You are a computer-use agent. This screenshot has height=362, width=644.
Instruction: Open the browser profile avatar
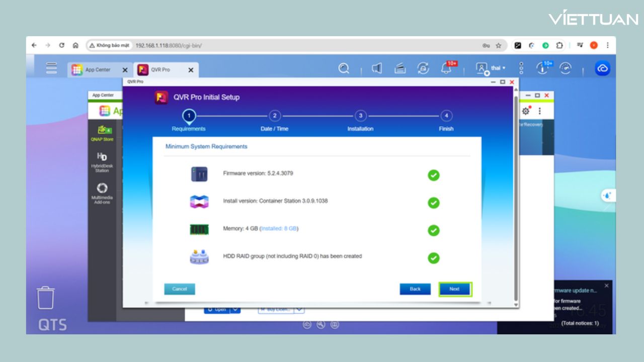(x=594, y=45)
